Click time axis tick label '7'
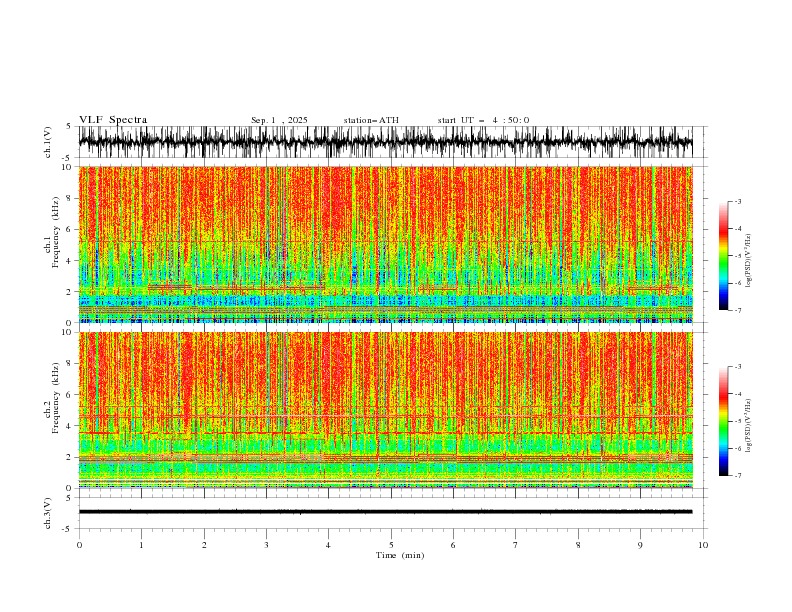The image size is (792, 612). click(x=516, y=545)
